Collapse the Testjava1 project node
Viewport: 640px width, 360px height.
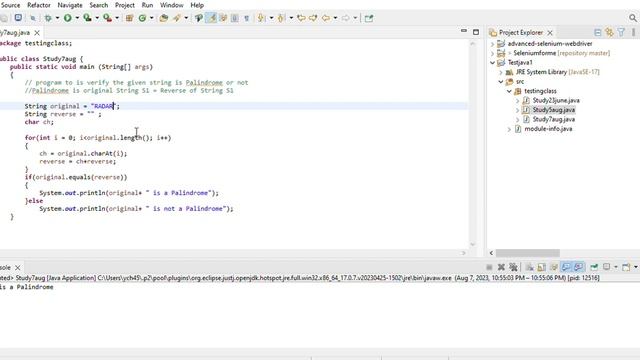point(492,62)
